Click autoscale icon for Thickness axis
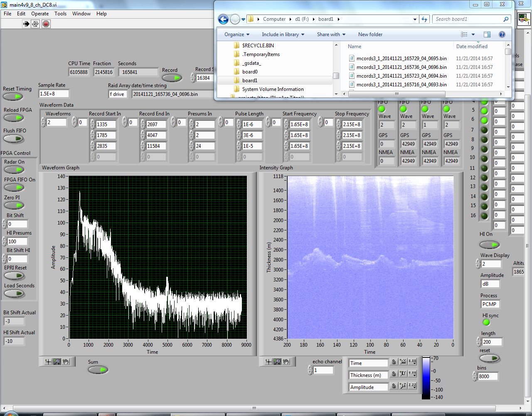Viewport: 532px width, 416px height. [x=403, y=374]
